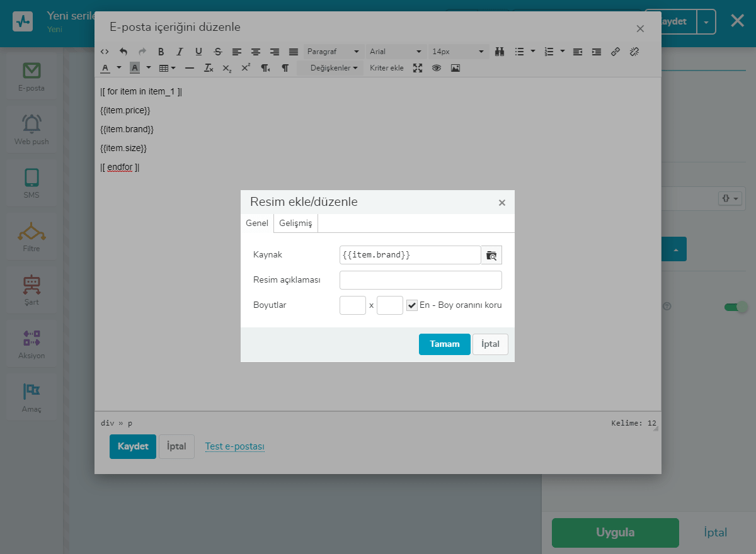The height and width of the screenshot is (554, 756).
Task: Toggle underline formatting
Action: click(x=198, y=52)
